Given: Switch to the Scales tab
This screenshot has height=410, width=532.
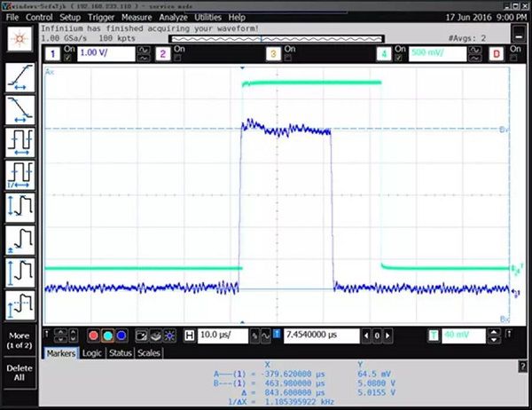Looking at the screenshot, I should (x=149, y=353).
